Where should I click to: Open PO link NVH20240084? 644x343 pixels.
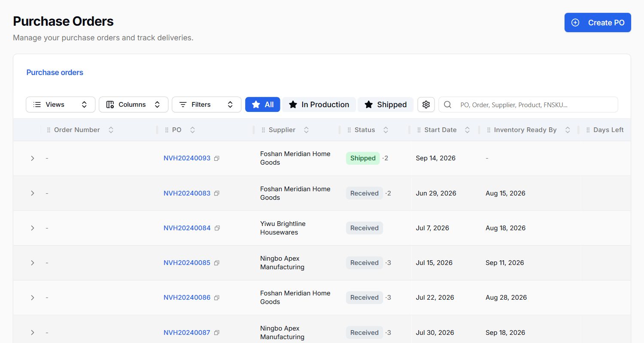(x=187, y=228)
